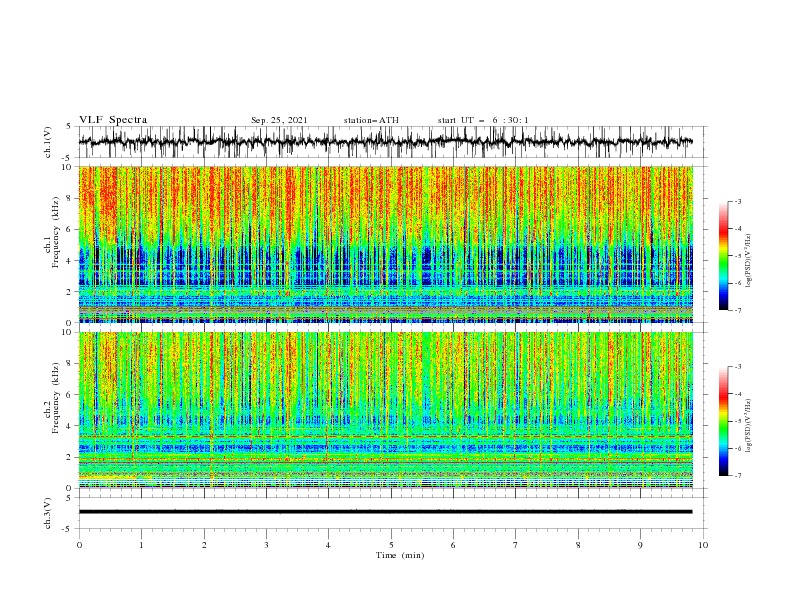Click the lower colorbar's "log(PSD)(V²/Hz)" label
Viewport: 792px width, 612px height.
tap(749, 425)
